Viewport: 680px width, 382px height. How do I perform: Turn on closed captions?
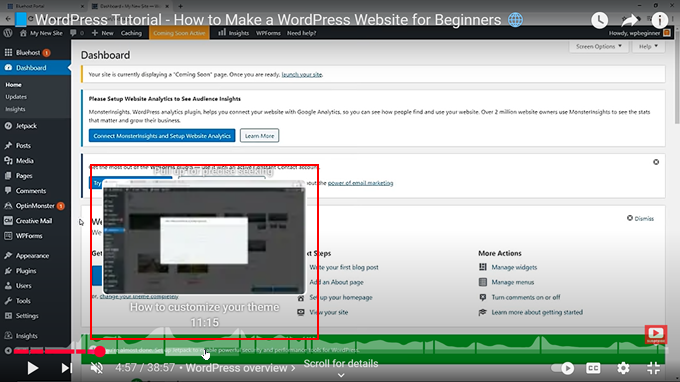pyautogui.click(x=593, y=368)
